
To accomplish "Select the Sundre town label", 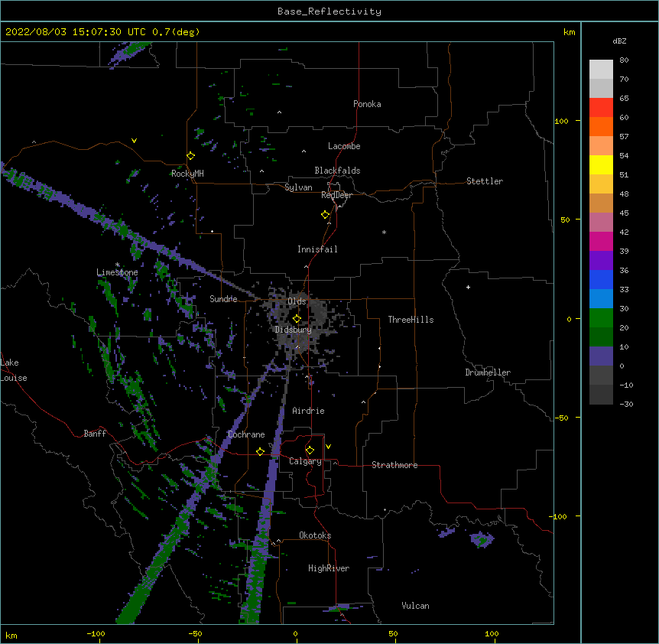I will tap(223, 299).
